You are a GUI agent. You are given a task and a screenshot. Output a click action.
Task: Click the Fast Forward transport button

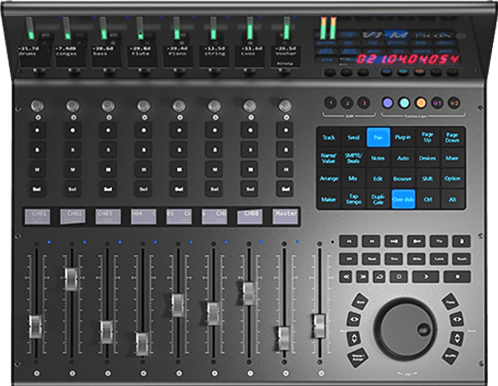(362, 277)
